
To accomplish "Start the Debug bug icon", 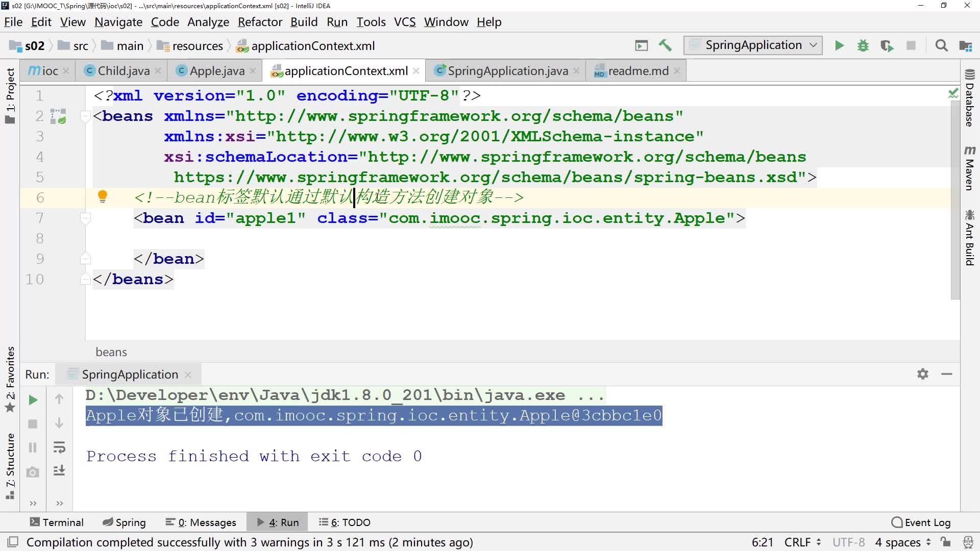I will [x=863, y=45].
